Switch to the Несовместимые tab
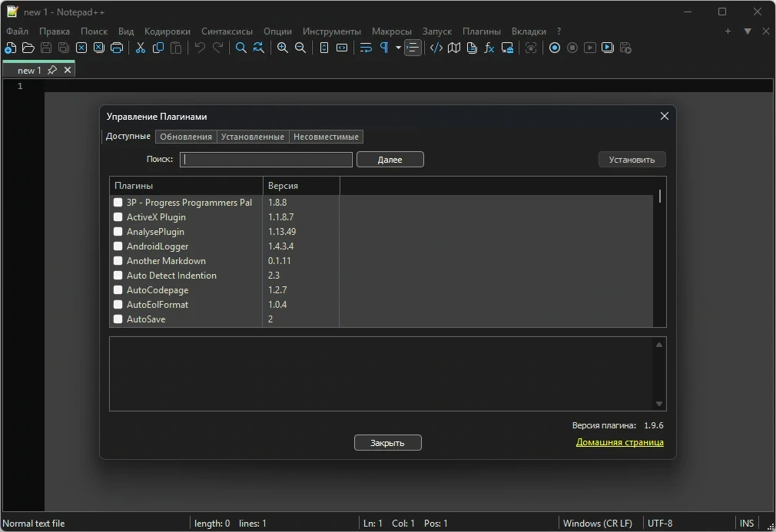Screen dimensions: 776x532 tap(326, 137)
